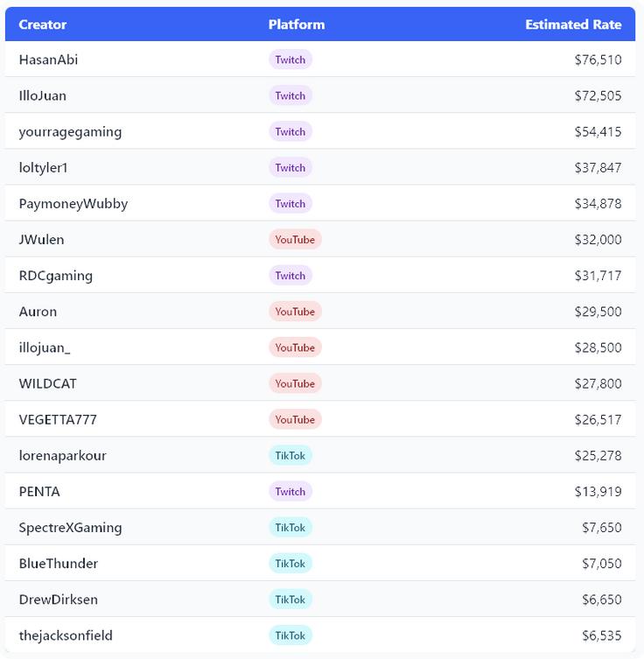Click the Twitch tag beside loltyler1
Viewport: 644px width, 659px height.
pos(290,168)
